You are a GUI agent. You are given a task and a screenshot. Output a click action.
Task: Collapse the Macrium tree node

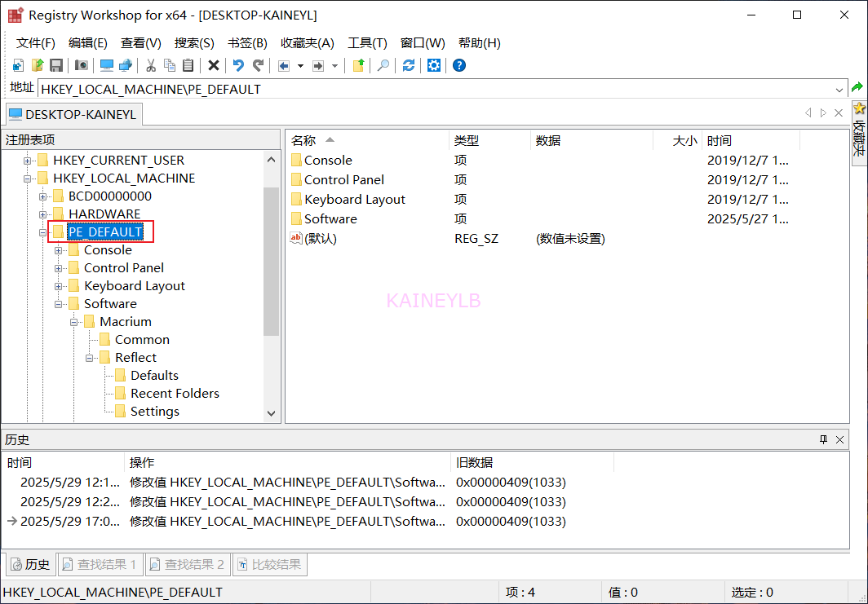click(73, 322)
